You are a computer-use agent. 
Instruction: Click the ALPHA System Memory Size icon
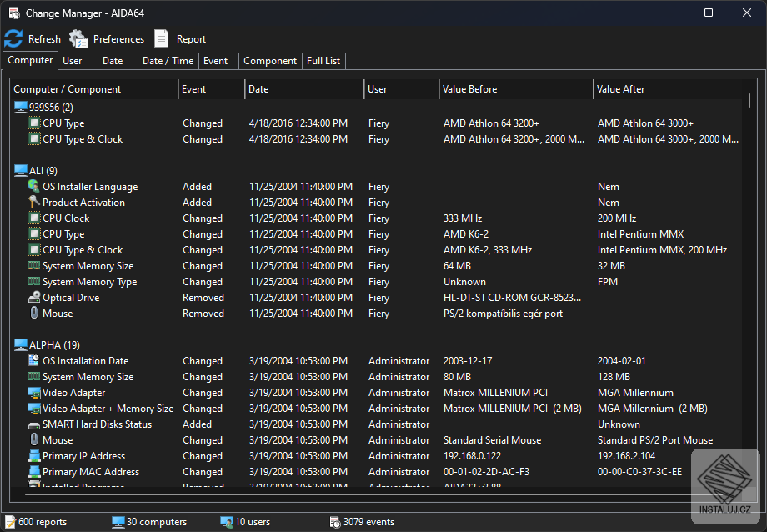point(33,376)
